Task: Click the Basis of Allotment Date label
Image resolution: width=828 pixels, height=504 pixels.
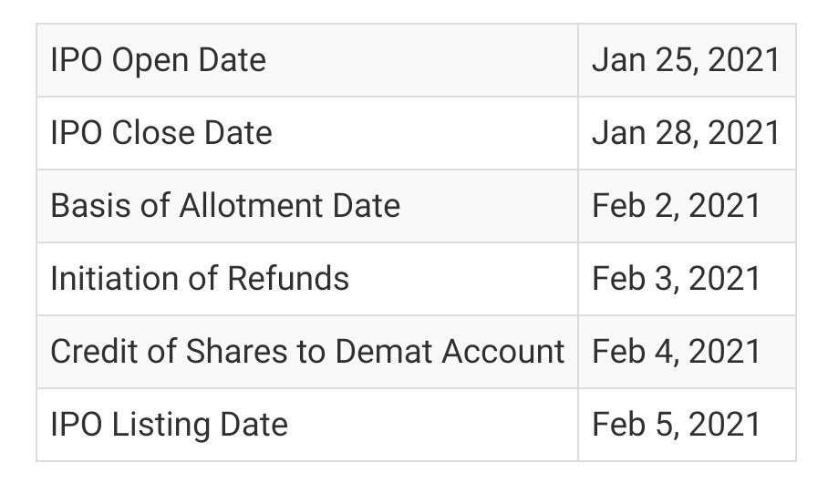Action: point(225,206)
